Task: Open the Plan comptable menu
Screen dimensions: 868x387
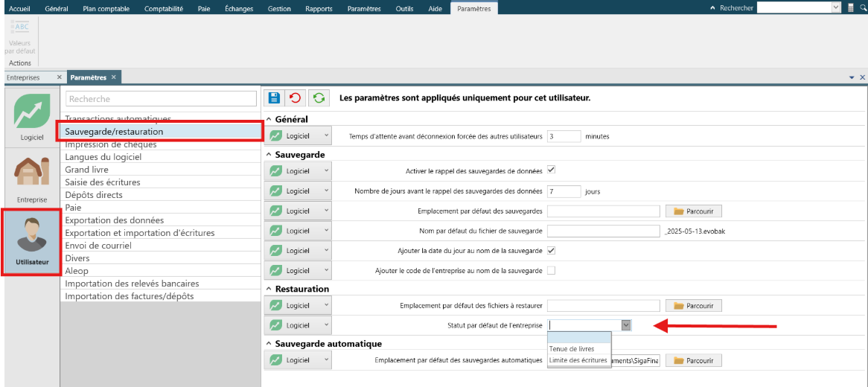Action: tap(106, 8)
